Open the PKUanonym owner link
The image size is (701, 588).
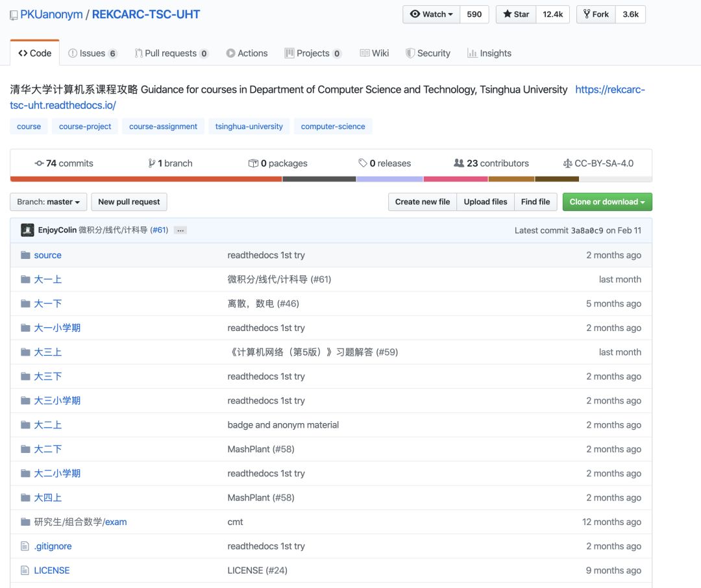pyautogui.click(x=51, y=14)
